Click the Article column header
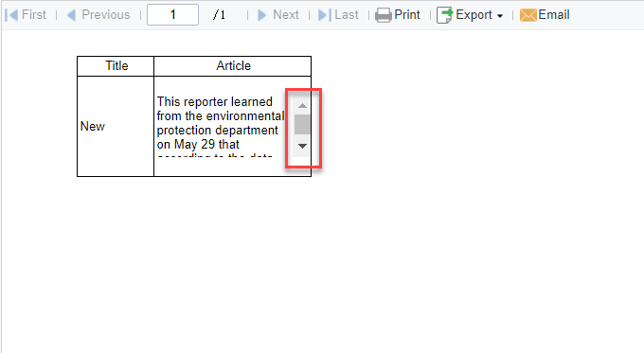Image resolution: width=644 pixels, height=353 pixels. point(232,66)
